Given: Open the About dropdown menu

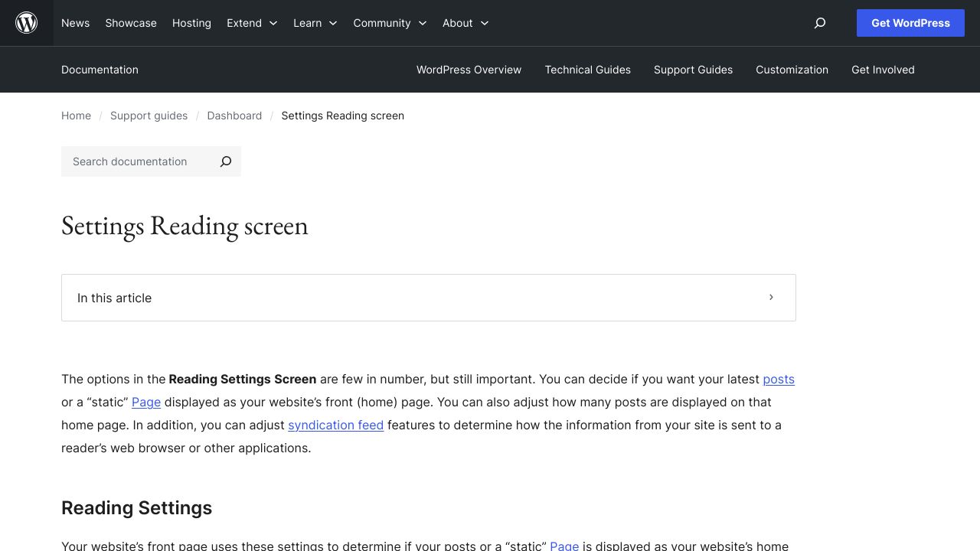Looking at the screenshot, I should 458,23.
